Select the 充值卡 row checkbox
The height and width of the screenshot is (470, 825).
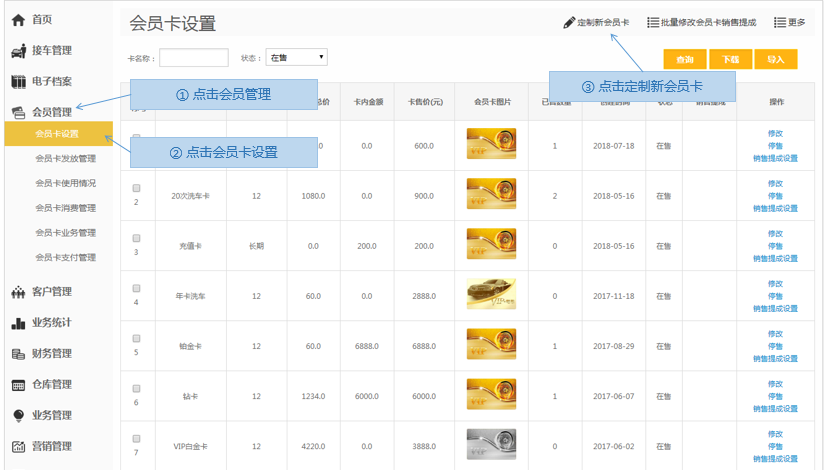pos(137,238)
